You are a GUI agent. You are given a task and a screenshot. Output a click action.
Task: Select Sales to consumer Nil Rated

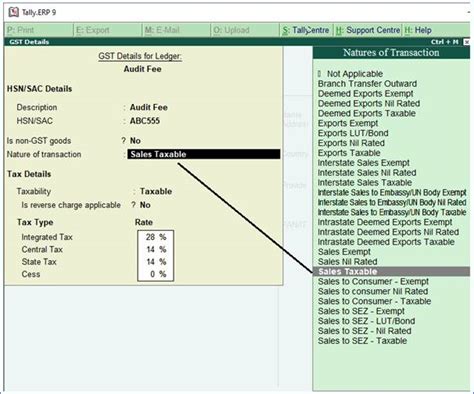coord(373,291)
